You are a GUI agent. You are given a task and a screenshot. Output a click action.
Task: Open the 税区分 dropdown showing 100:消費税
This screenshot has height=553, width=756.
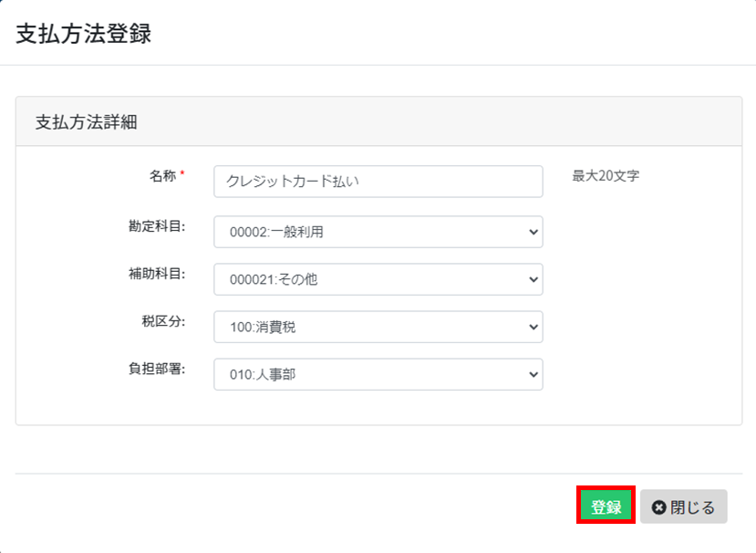click(x=378, y=328)
